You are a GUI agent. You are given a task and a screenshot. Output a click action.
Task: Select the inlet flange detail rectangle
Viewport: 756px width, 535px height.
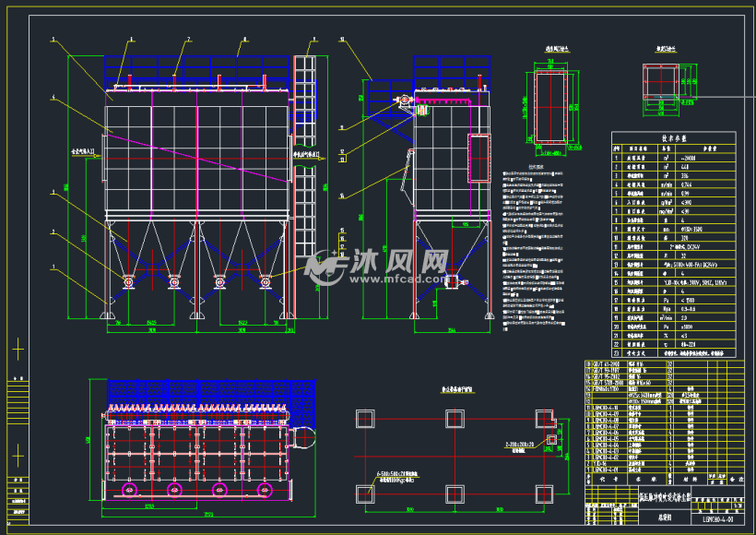click(x=550, y=107)
